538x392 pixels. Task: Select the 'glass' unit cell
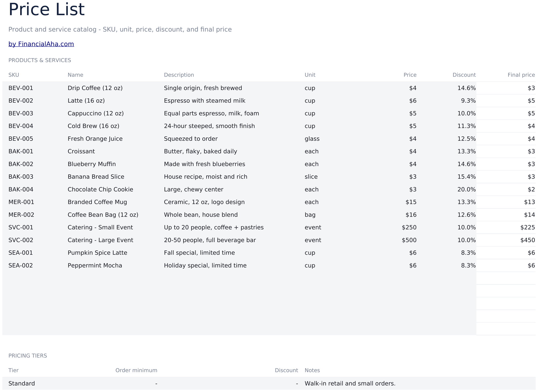coord(312,139)
